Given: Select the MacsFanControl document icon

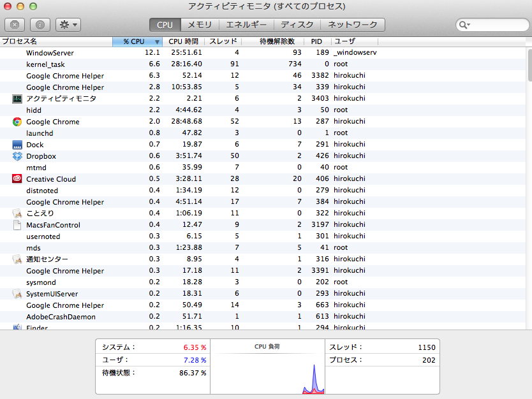Looking at the screenshot, I should click(x=17, y=225).
